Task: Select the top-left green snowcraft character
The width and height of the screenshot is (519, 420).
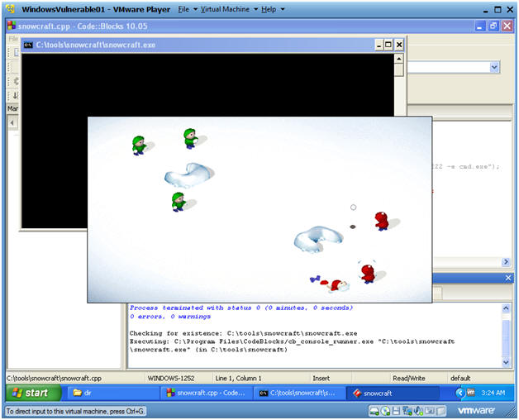Action: [x=138, y=146]
